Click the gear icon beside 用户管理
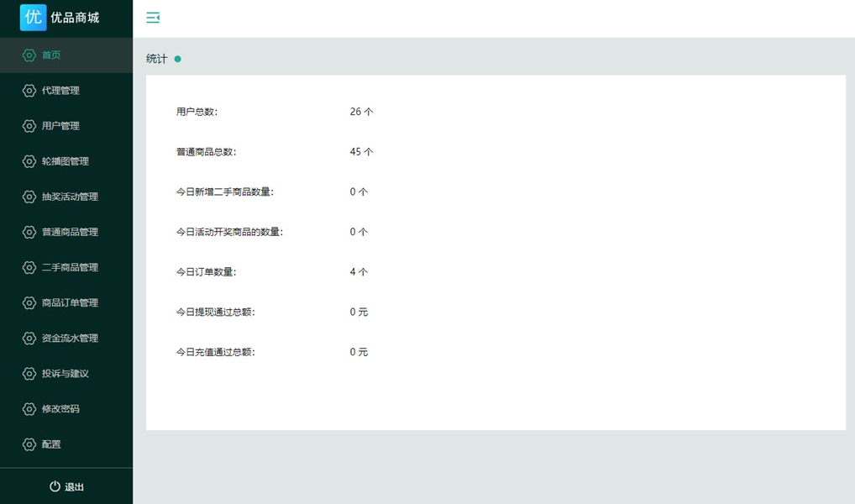Image resolution: width=855 pixels, height=504 pixels. 29,126
